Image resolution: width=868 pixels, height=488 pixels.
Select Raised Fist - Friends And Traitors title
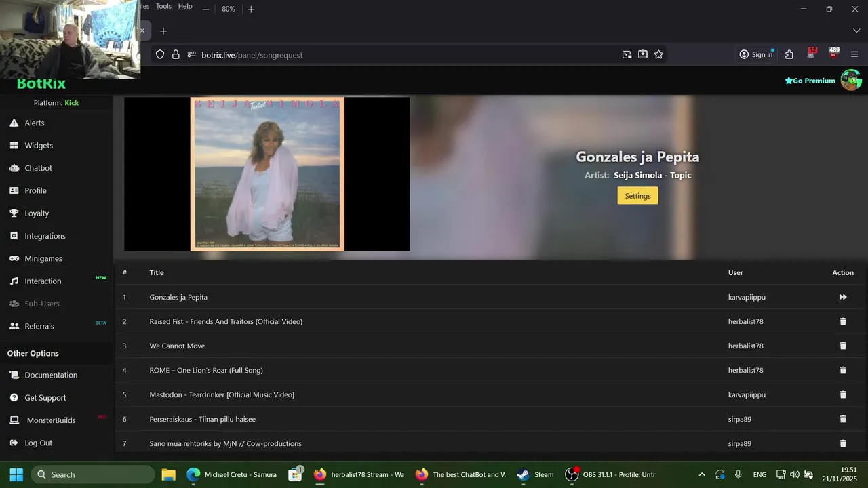click(226, 321)
